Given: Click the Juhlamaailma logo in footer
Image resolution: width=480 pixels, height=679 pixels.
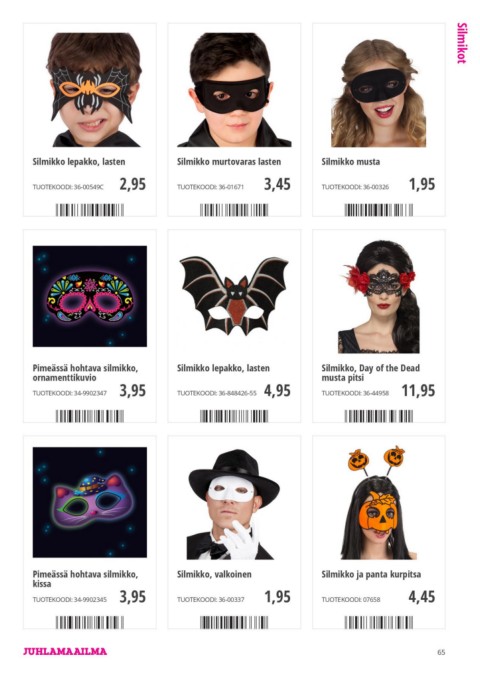Looking at the screenshot, I should click(65, 651).
